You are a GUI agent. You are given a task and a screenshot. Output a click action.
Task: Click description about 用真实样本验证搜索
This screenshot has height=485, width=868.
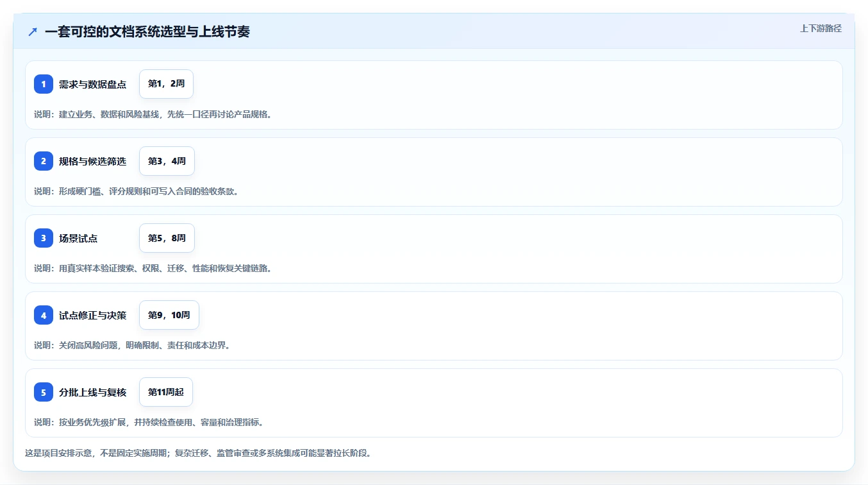[153, 268]
